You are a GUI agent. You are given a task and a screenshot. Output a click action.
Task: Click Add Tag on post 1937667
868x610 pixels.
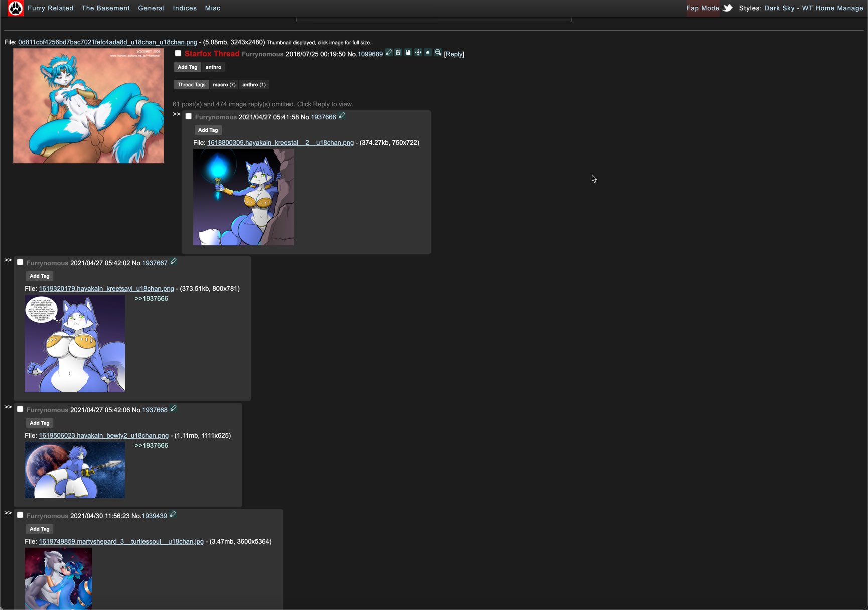[40, 276]
